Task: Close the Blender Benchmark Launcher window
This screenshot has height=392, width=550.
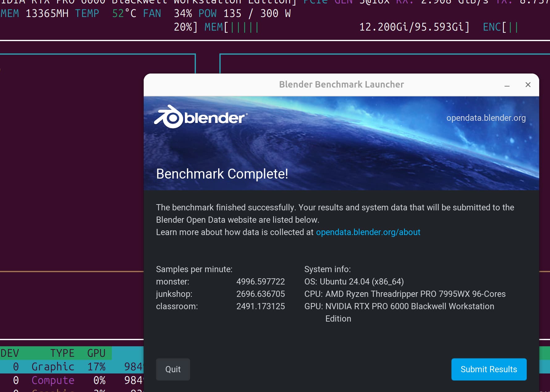Action: [528, 85]
